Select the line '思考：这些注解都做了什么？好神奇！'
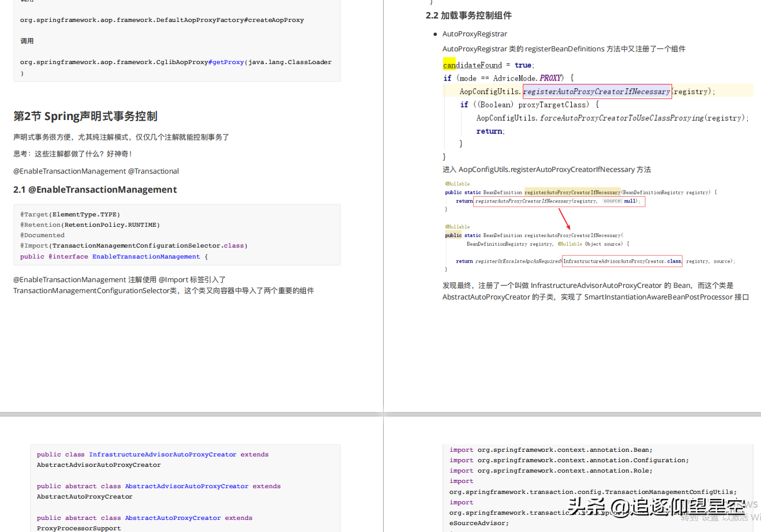Viewport: 761px width, 532px height. pyautogui.click(x=73, y=154)
